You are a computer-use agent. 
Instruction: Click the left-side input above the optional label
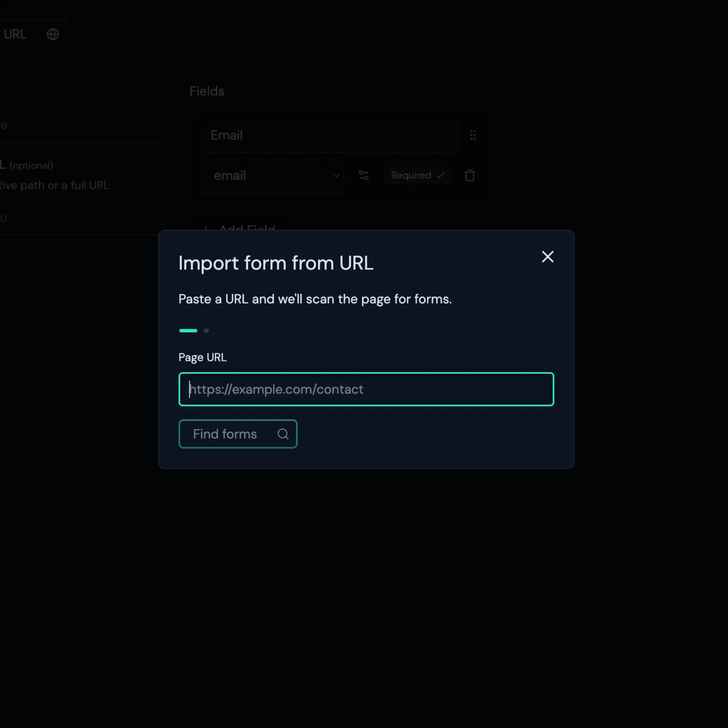coord(79,125)
